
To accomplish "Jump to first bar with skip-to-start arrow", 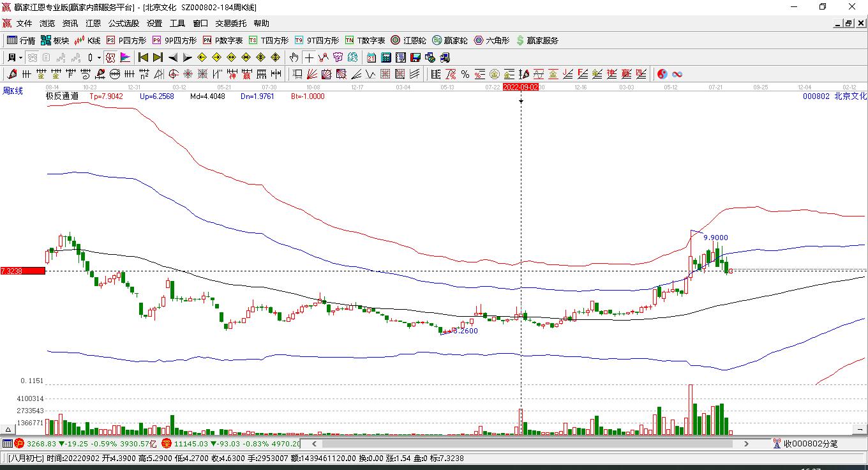I will tap(144, 57).
